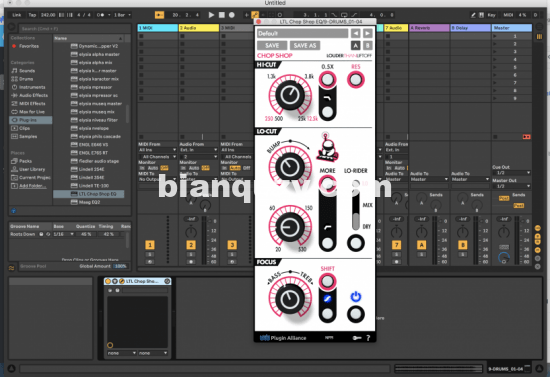The height and width of the screenshot is (377, 550).
Task: Switch to plugin setting B
Action: point(367,46)
